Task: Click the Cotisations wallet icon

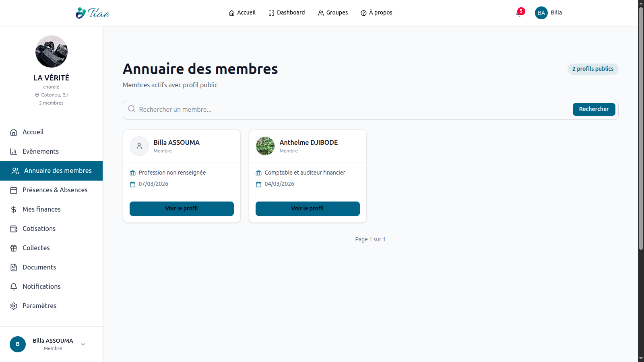Action: click(14, 229)
